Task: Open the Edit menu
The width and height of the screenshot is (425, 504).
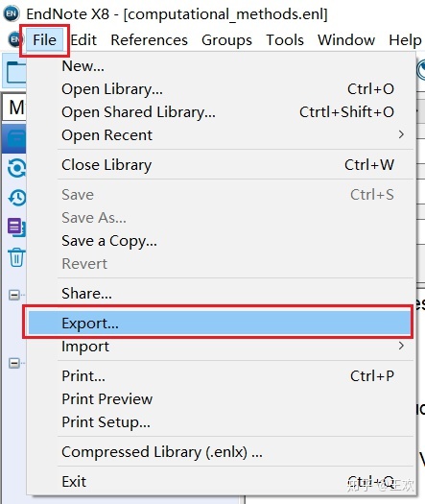Action: pyautogui.click(x=83, y=40)
